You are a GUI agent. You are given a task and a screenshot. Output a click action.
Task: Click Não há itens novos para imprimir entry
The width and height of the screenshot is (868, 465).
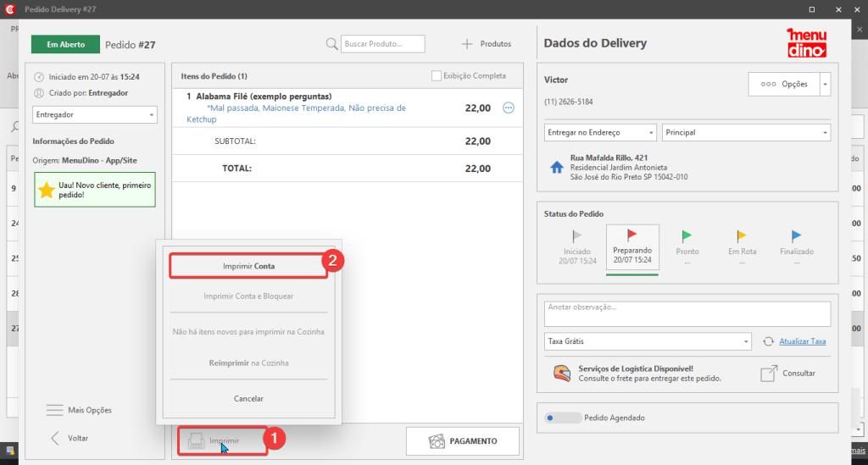(x=248, y=332)
